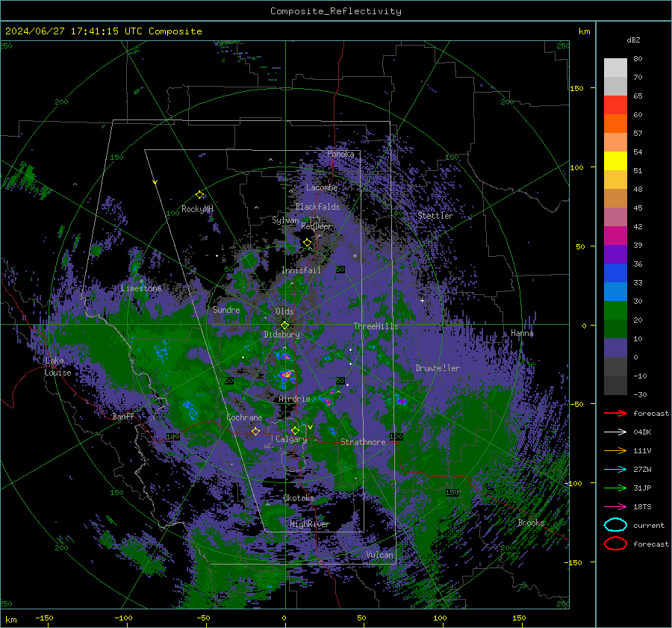Click the RockyMH label
This screenshot has width=672, height=628.
[x=197, y=209]
